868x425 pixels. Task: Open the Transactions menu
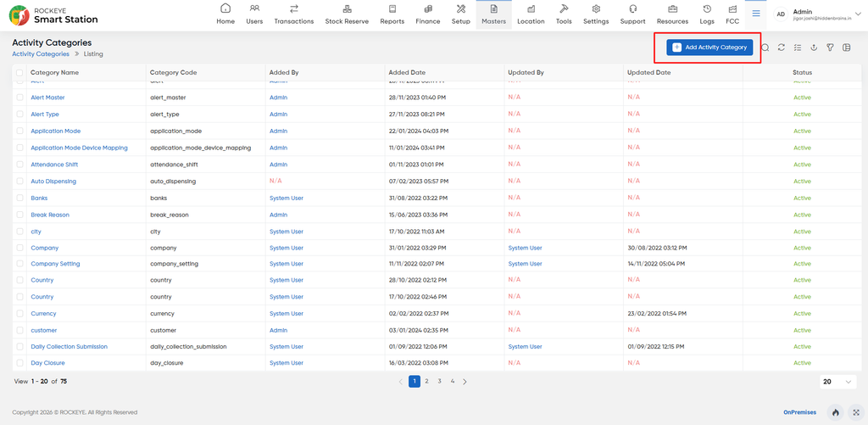coord(294,15)
